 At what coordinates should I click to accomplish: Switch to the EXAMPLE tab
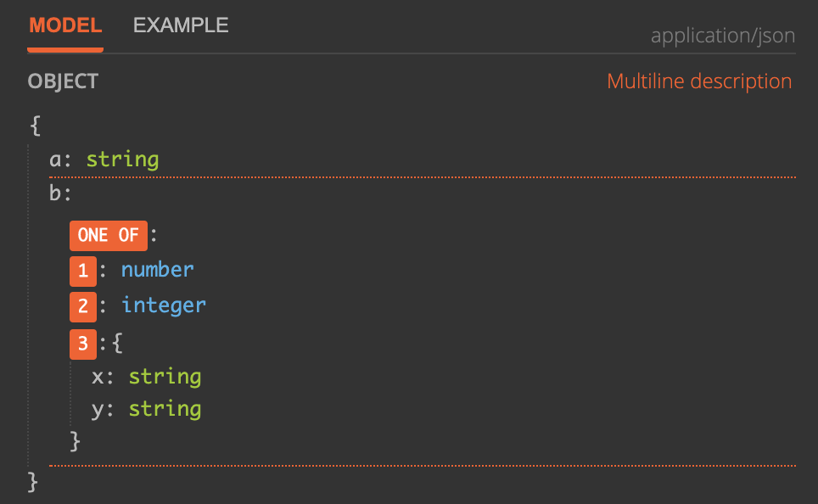tap(180, 25)
